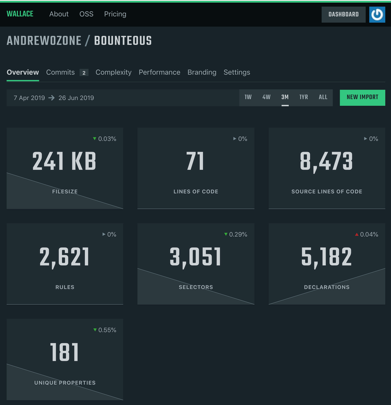The width and height of the screenshot is (391, 405).
Task: Click the blue power icon in header
Action: point(377,14)
